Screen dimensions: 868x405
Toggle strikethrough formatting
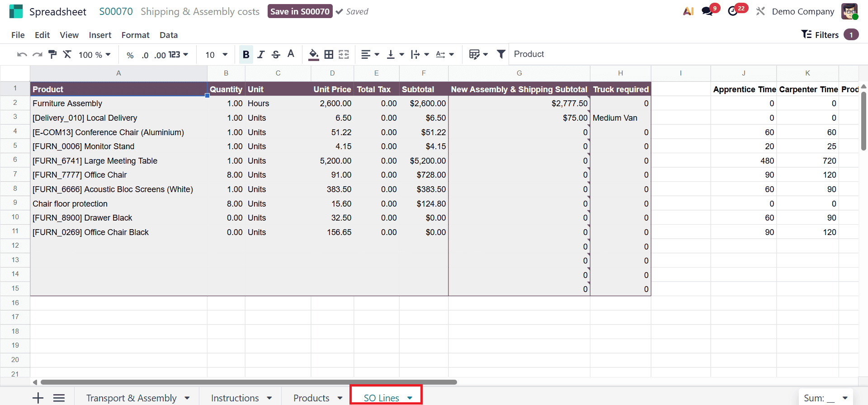click(276, 55)
